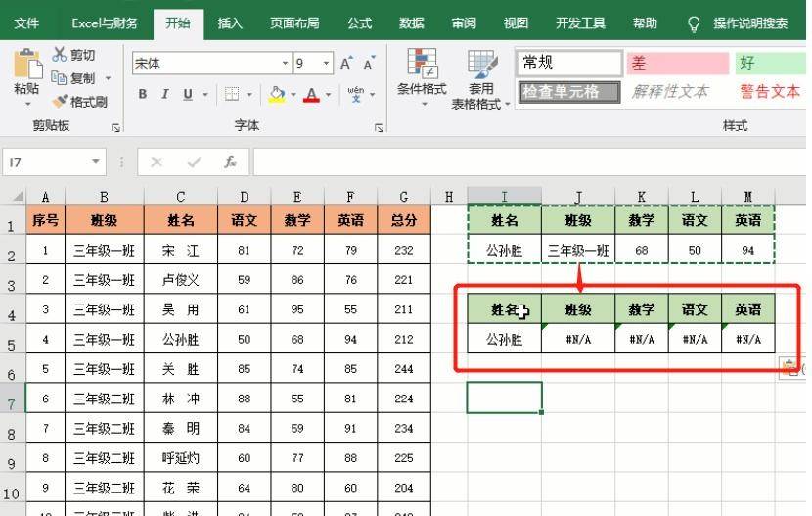This screenshot has height=516, width=812.
Task: Select cell containing 呼延灼
Action: coord(181,458)
